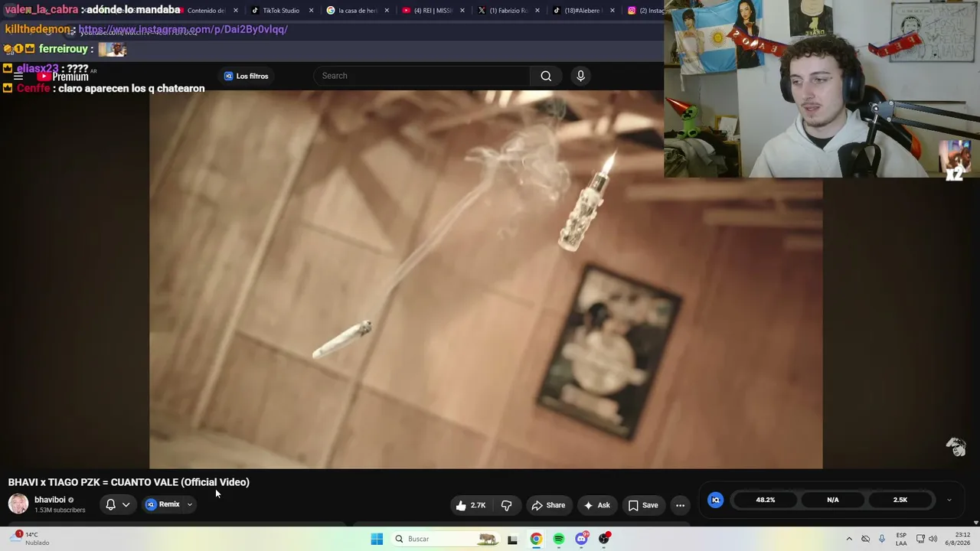Open the Ask AI button

(x=596, y=505)
